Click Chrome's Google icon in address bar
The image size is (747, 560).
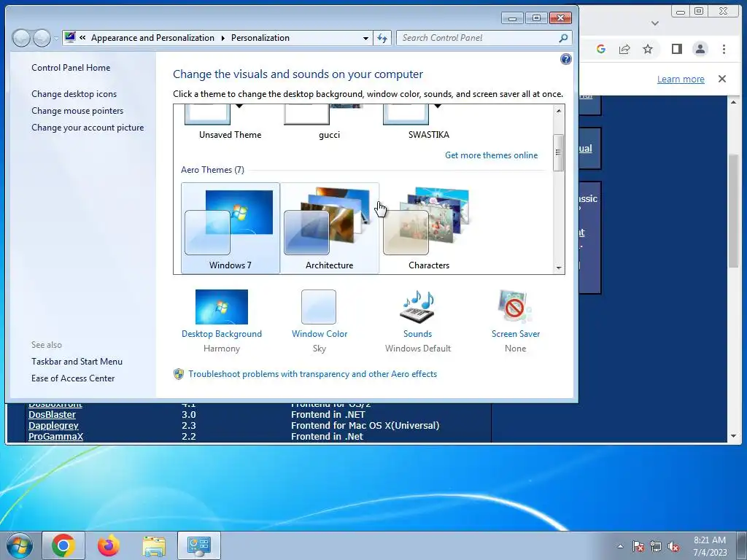(x=601, y=49)
